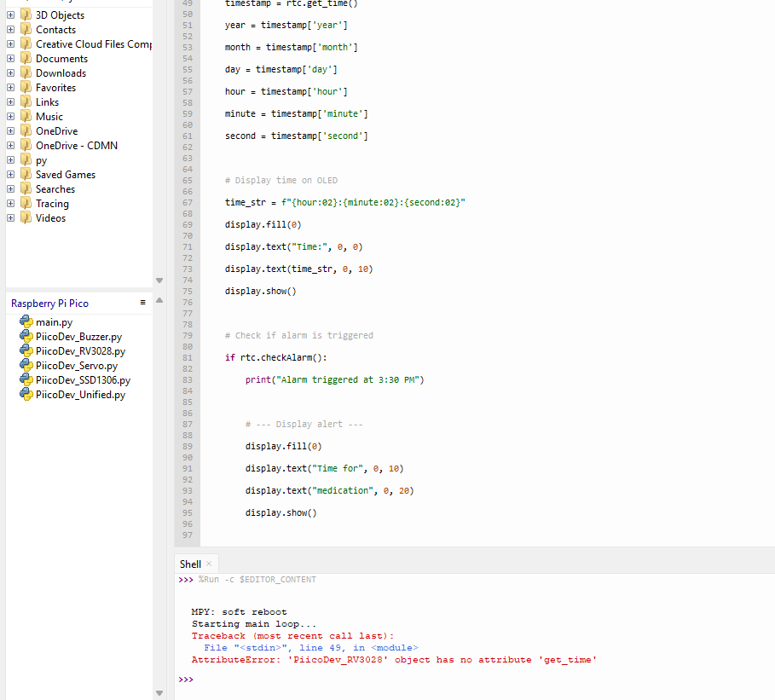Close the Shell tab
The height and width of the screenshot is (700, 775).
click(x=209, y=564)
